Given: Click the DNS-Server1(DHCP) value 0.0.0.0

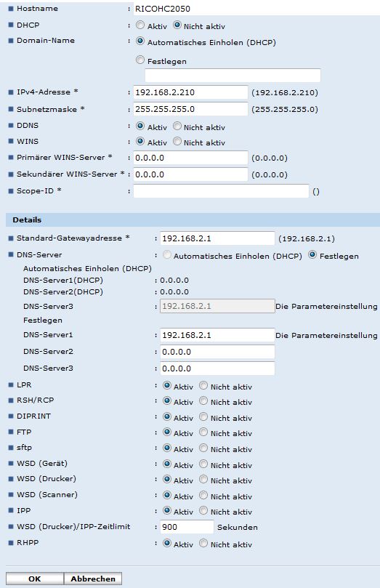Looking at the screenshot, I should tap(174, 280).
